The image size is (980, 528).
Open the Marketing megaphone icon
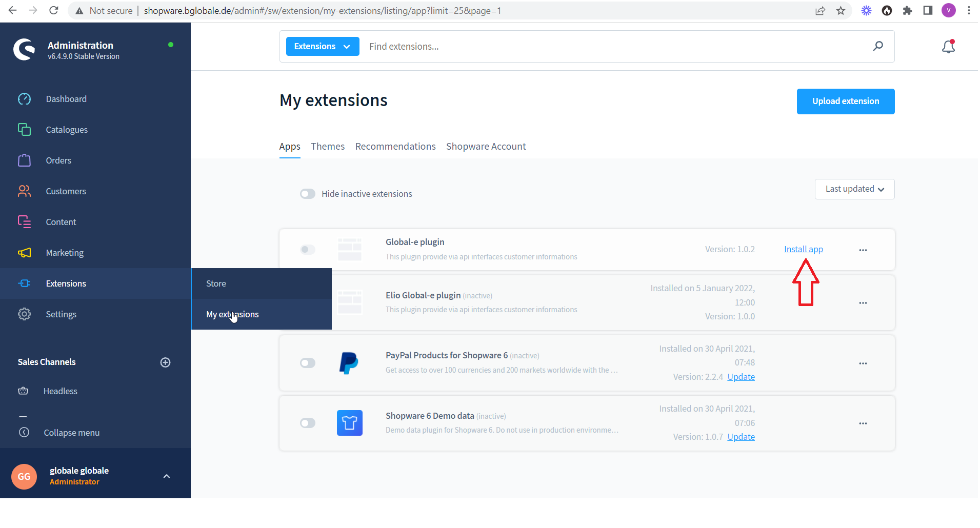24,252
